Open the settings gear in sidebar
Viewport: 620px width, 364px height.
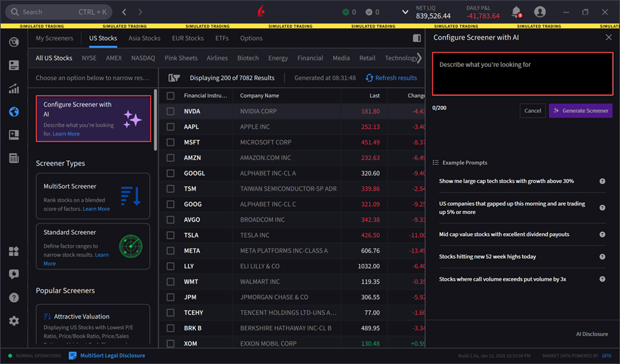click(x=14, y=321)
